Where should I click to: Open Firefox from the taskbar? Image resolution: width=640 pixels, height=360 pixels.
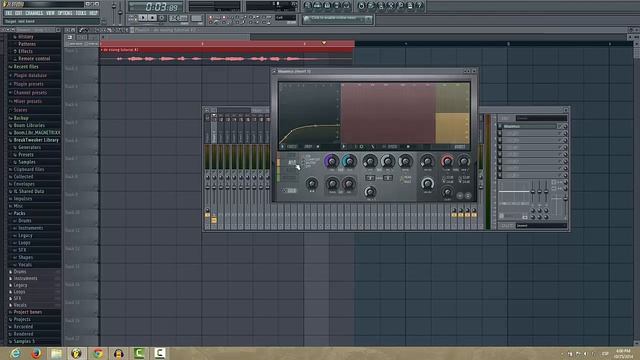click(x=36, y=353)
